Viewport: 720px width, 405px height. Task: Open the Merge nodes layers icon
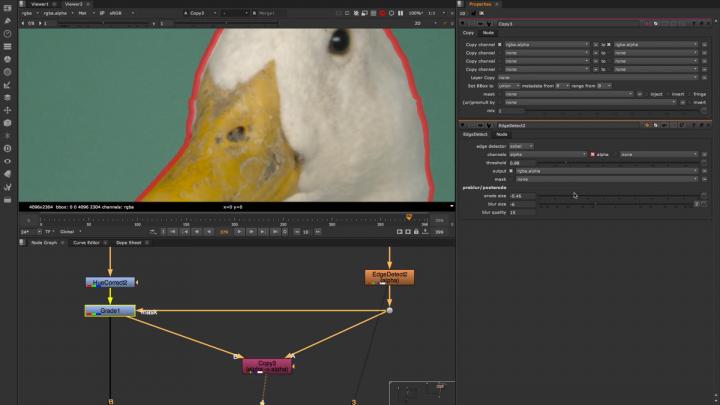coord(7,97)
